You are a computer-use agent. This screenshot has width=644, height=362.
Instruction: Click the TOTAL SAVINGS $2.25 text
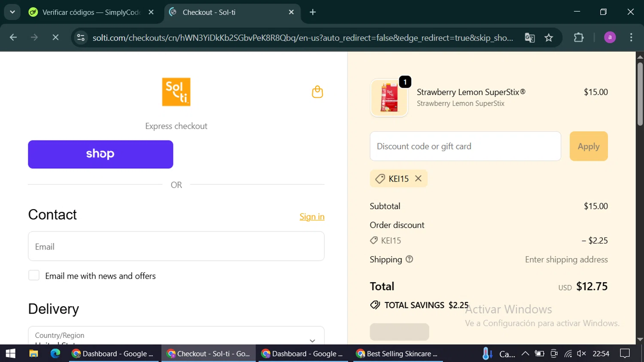click(x=426, y=305)
